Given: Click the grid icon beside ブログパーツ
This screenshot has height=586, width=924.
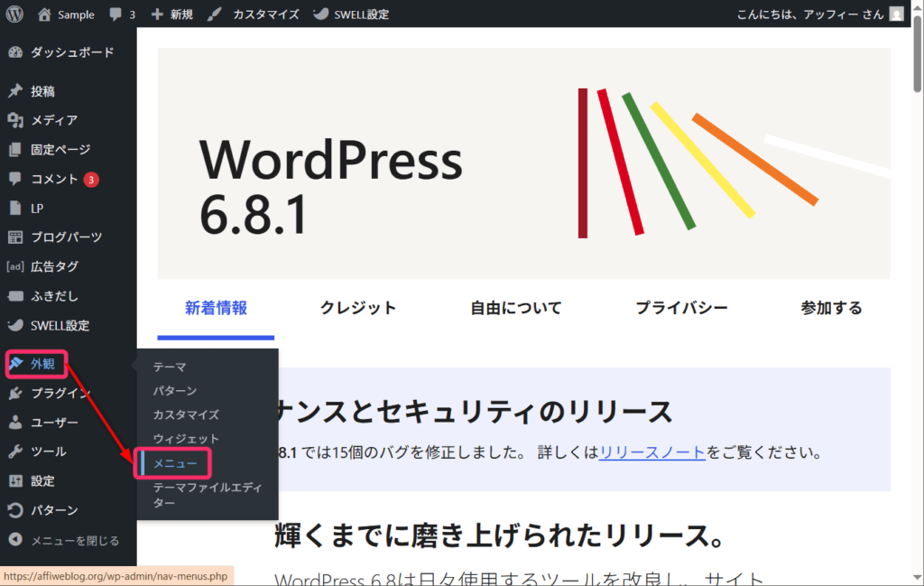Looking at the screenshot, I should point(15,237).
